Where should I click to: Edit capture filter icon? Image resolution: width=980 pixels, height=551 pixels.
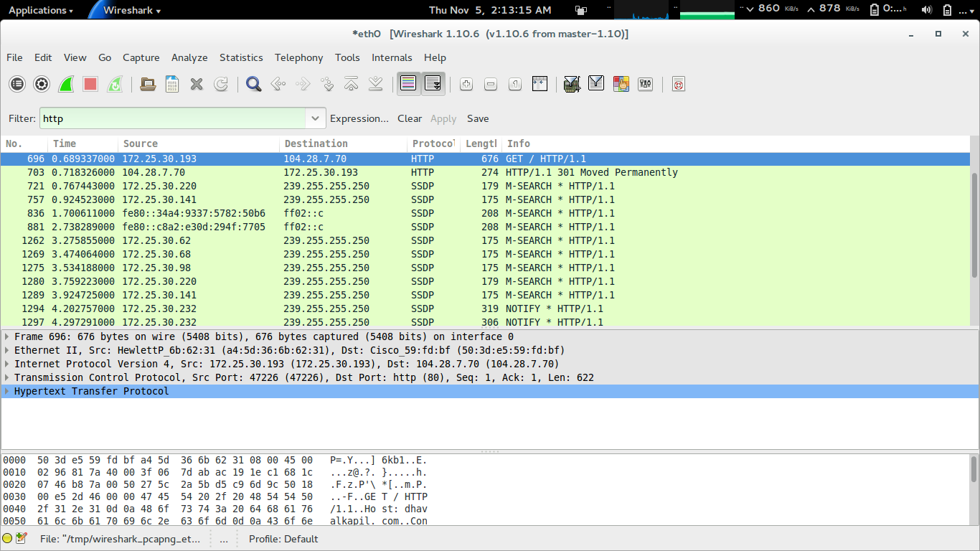[x=572, y=84]
